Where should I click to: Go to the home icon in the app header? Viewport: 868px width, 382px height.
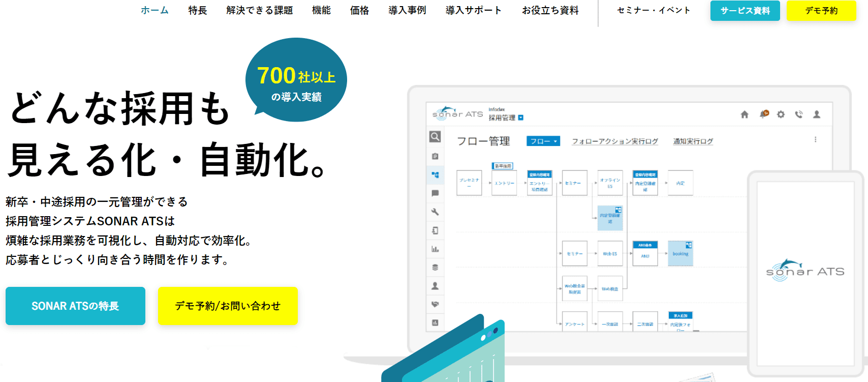pyautogui.click(x=745, y=114)
